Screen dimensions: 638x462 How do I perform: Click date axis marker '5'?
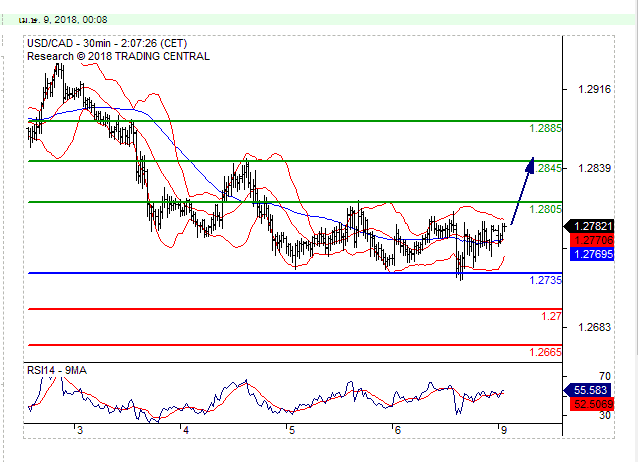292,430
